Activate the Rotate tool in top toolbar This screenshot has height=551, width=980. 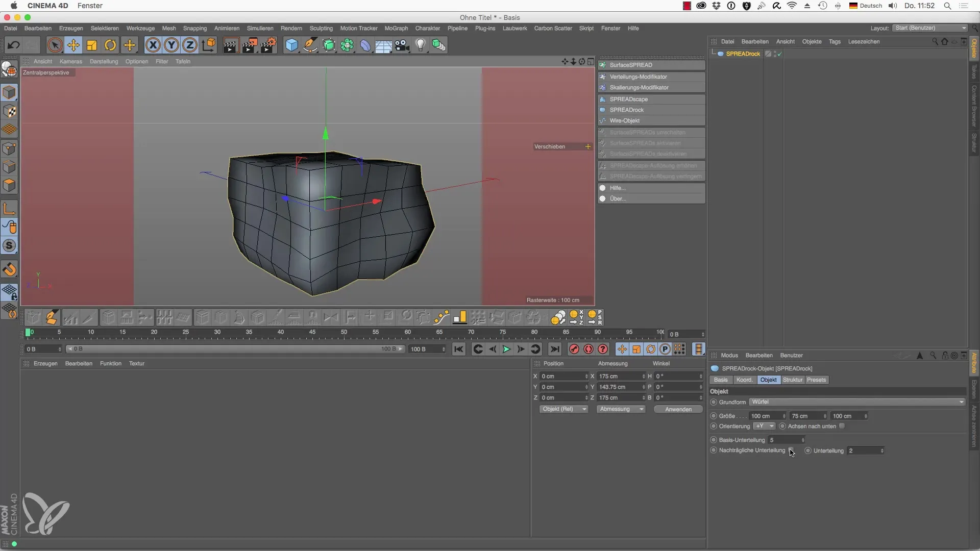coord(110,45)
